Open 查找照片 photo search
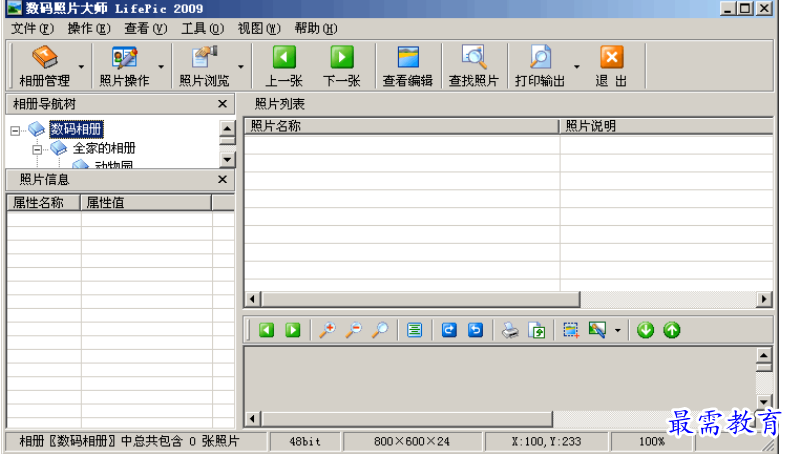Screen dimensions: 790x454 (x=474, y=66)
